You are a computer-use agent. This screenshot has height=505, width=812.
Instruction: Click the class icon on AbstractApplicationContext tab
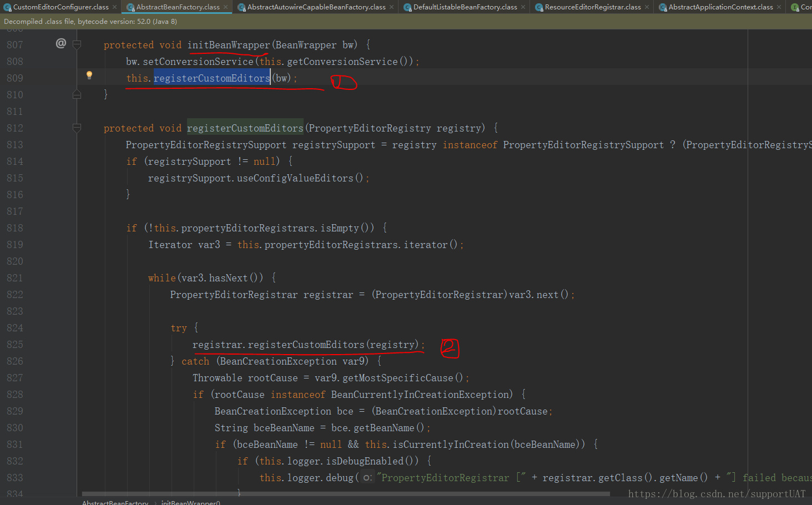pyautogui.click(x=663, y=7)
